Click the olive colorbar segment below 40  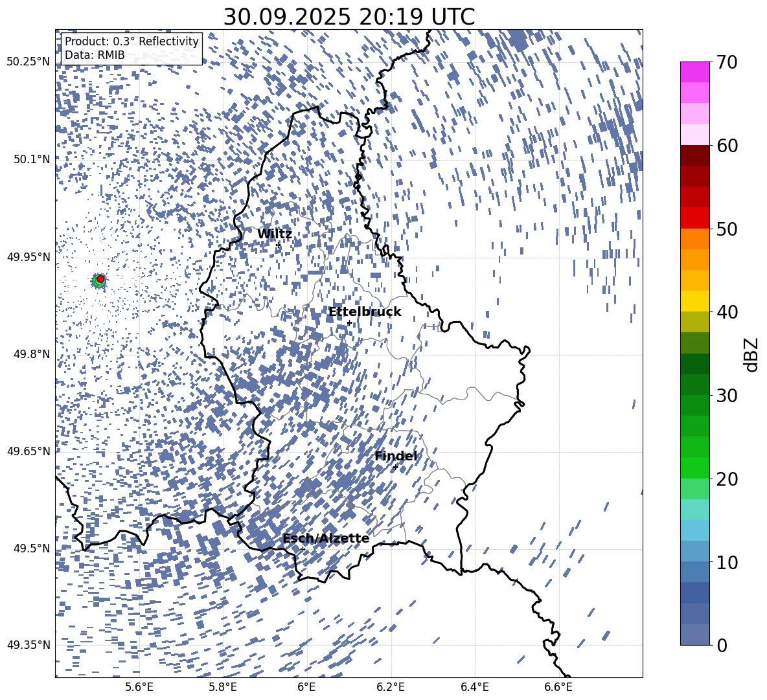coord(694,322)
